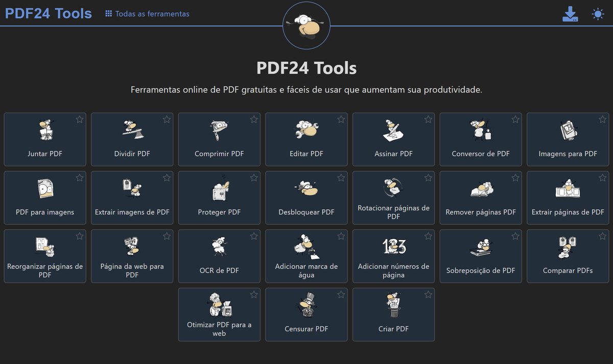
Task: Open the Todas as ferramentas menu
Action: coord(147,14)
